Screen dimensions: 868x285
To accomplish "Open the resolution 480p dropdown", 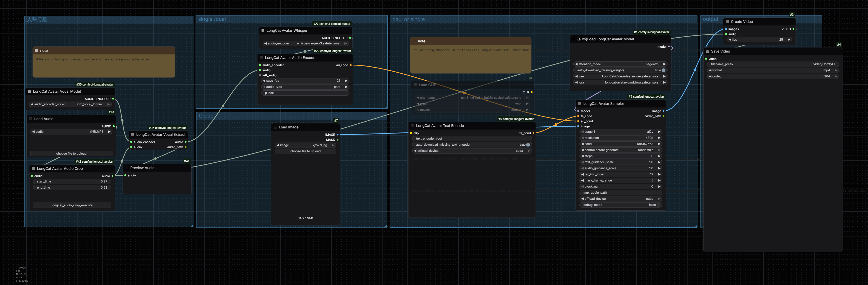I will [621, 138].
